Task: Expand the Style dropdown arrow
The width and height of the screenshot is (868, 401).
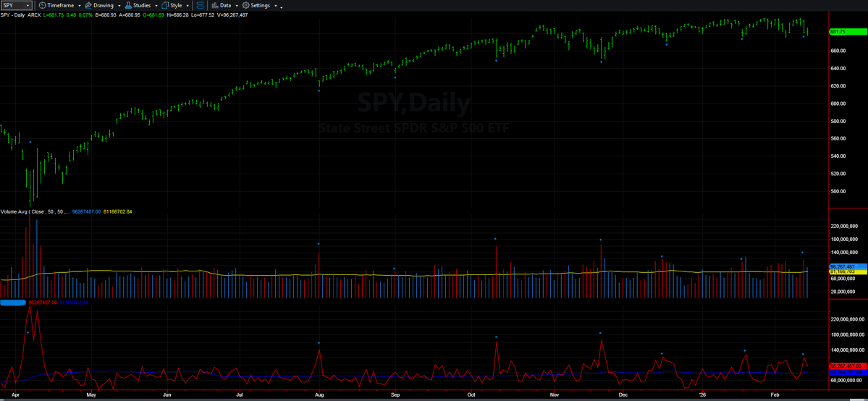Action: click(x=187, y=6)
